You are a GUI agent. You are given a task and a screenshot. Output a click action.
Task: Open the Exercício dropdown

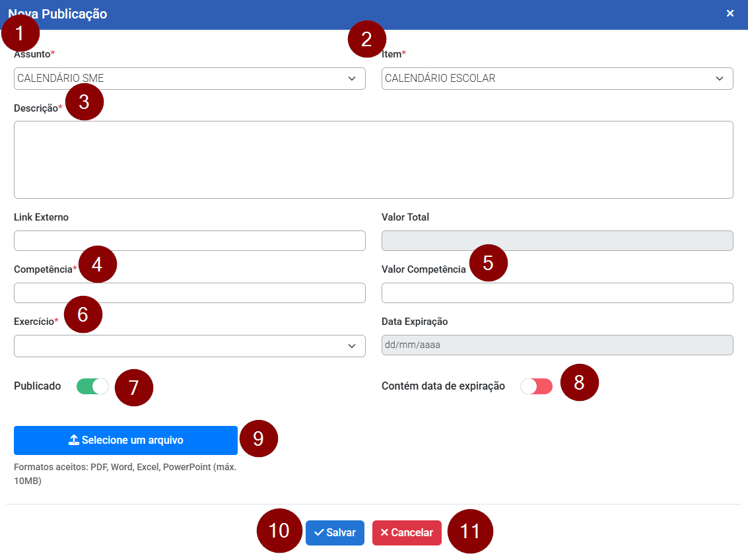[x=189, y=346]
